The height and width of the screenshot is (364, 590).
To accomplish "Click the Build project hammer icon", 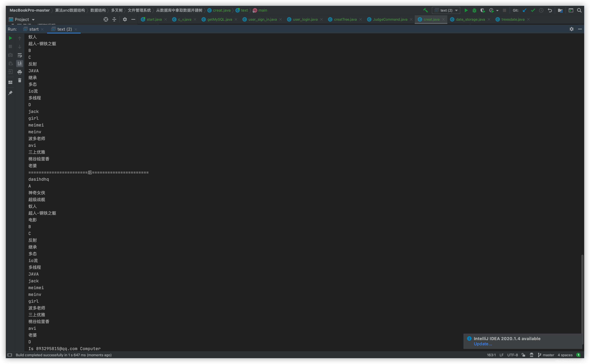I will pos(425,10).
